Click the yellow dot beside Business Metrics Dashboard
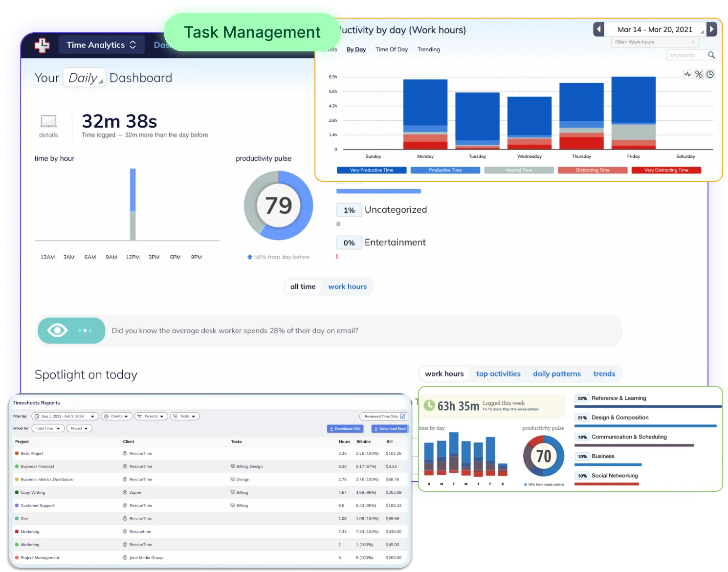This screenshot has height=572, width=728. [17, 480]
